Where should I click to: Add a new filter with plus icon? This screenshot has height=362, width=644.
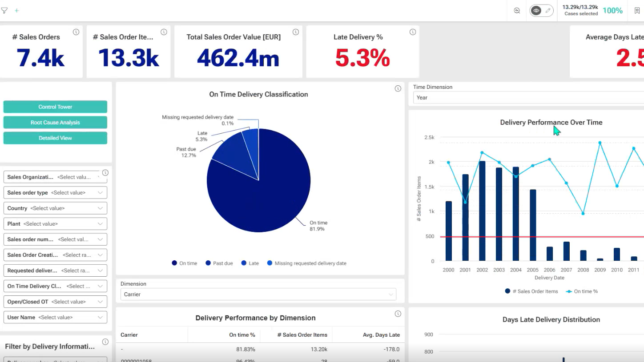[17, 10]
